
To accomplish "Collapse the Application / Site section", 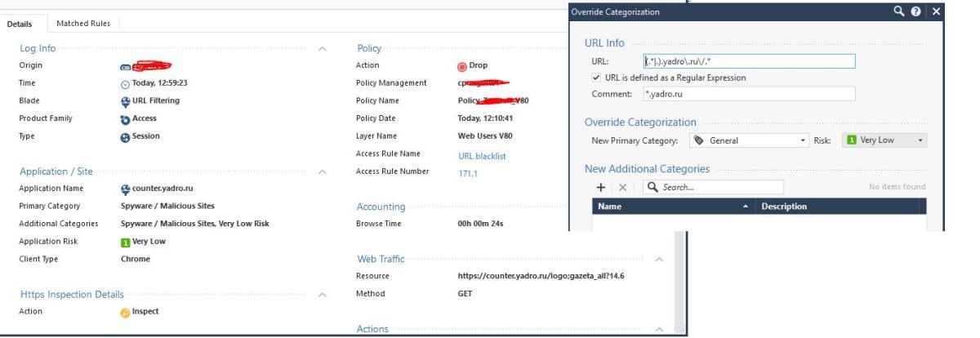I will (x=323, y=171).
